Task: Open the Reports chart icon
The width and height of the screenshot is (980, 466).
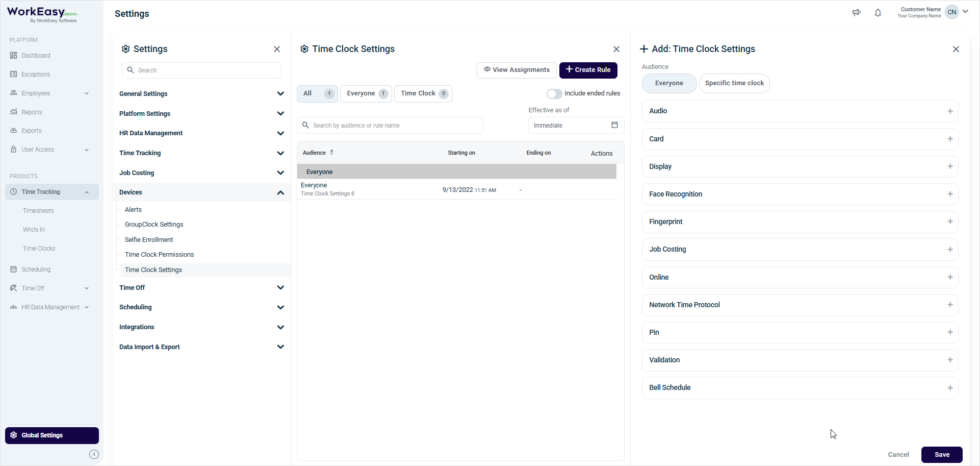Action: pyautogui.click(x=14, y=112)
